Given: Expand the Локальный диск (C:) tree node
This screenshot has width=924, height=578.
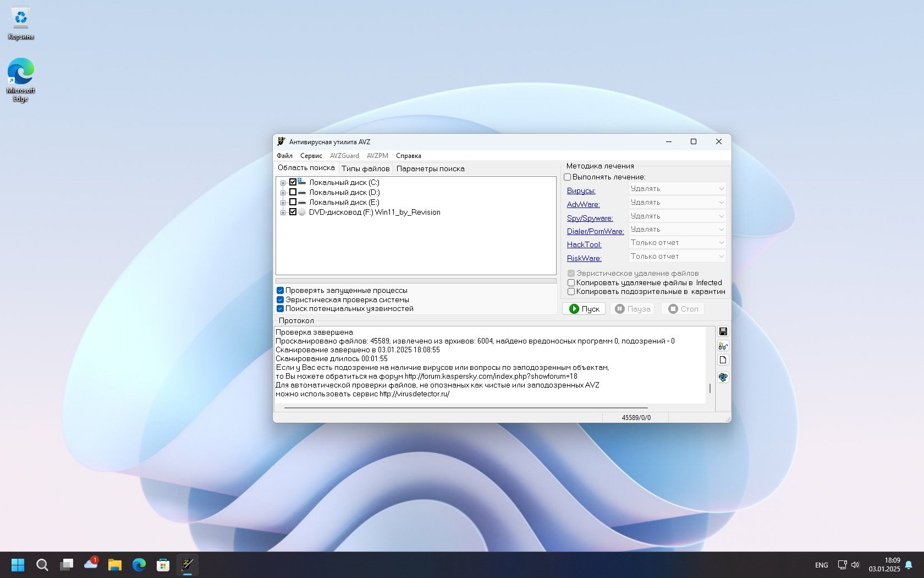Looking at the screenshot, I should tap(283, 183).
